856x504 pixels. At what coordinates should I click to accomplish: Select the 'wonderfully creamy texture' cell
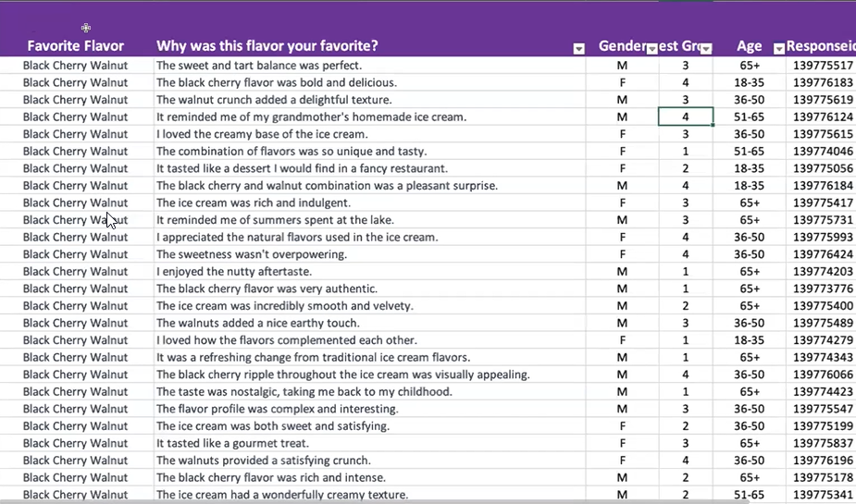pyautogui.click(x=369, y=495)
